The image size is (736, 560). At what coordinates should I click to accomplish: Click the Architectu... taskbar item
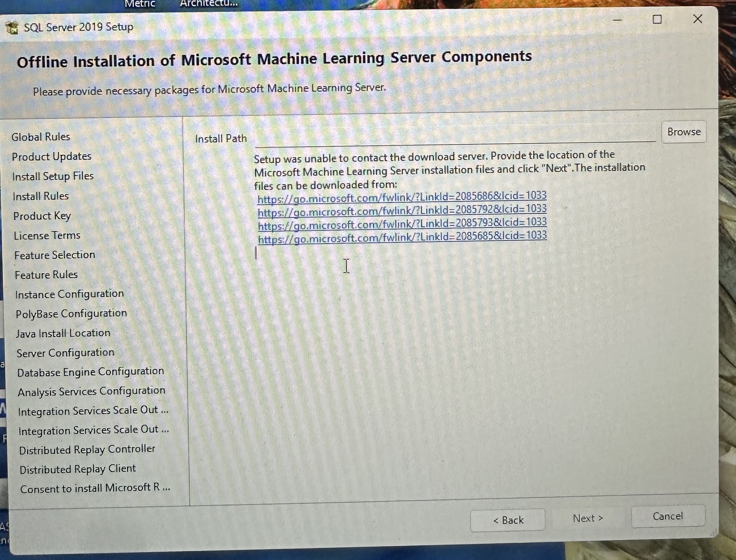coord(207,3)
